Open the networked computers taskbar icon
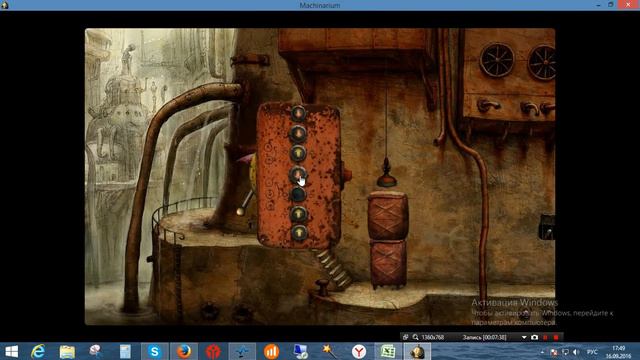 coord(300,351)
